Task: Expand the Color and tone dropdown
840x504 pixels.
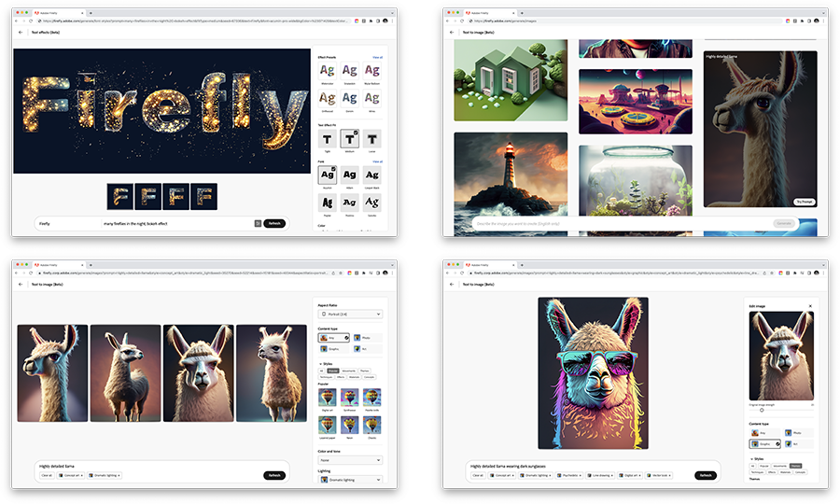Action: tap(351, 460)
